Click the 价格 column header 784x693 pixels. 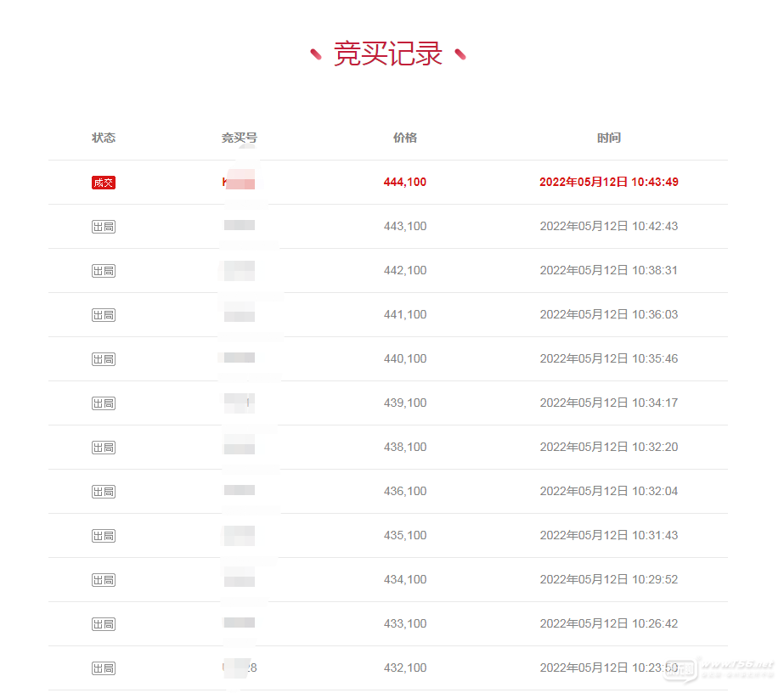pyautogui.click(x=405, y=138)
